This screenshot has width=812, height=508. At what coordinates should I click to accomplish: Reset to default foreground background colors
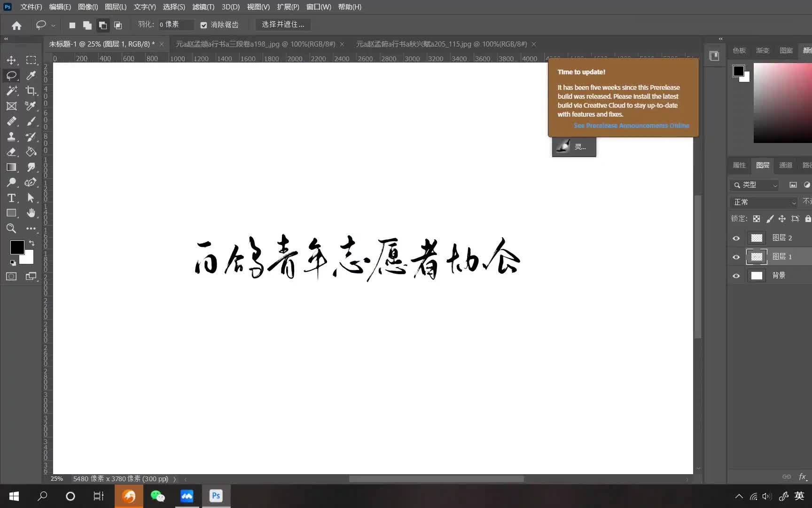click(x=13, y=263)
